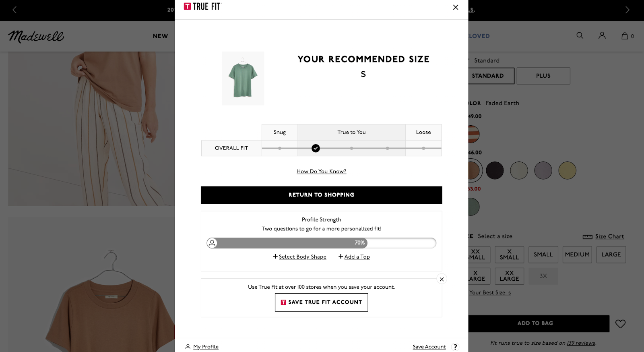Image resolution: width=644 pixels, height=352 pixels.
Task: Click the green t-shirt thumbnail
Action: (243, 79)
